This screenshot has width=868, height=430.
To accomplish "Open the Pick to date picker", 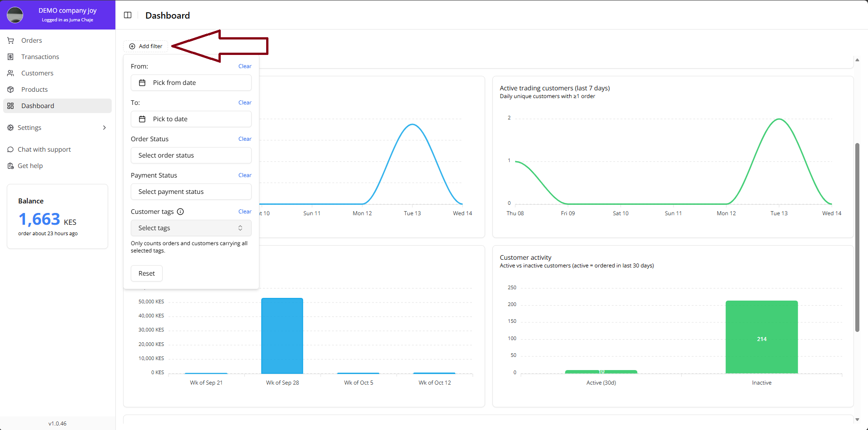I will (191, 119).
